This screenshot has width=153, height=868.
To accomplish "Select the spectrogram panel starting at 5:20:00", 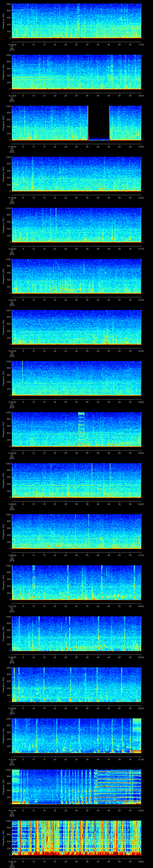I will [77, 225].
